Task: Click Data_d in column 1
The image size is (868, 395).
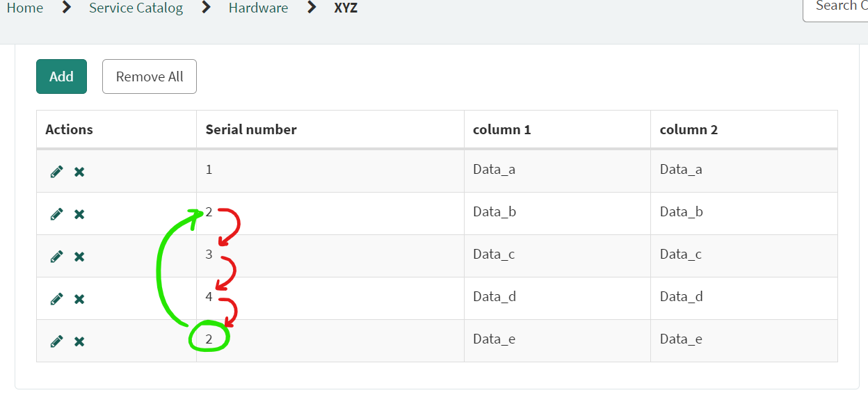Action: tap(495, 296)
